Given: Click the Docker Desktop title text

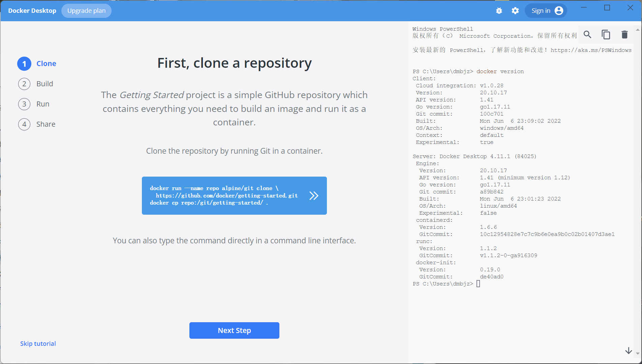Looking at the screenshot, I should point(32,11).
